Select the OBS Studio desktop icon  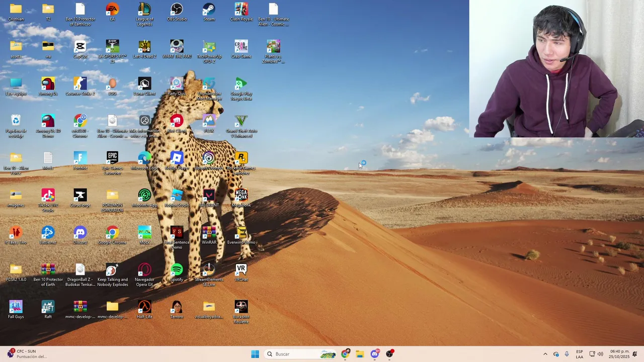click(x=177, y=12)
